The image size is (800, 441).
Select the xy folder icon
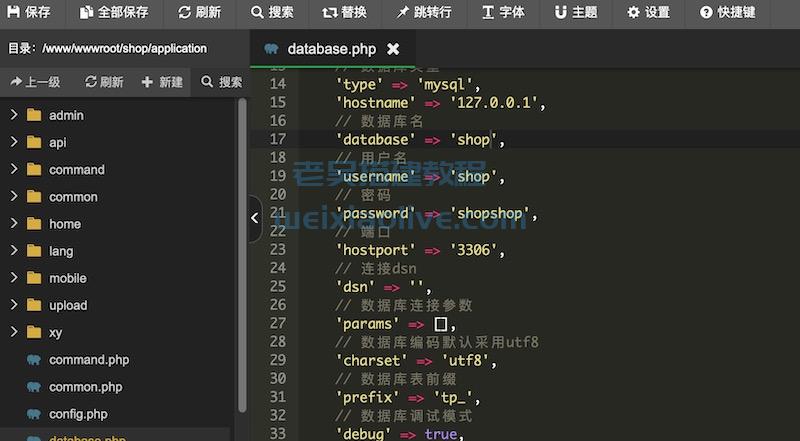click(34, 332)
